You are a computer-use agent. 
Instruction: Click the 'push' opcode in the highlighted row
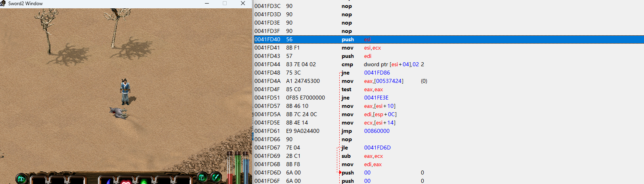tap(348, 39)
